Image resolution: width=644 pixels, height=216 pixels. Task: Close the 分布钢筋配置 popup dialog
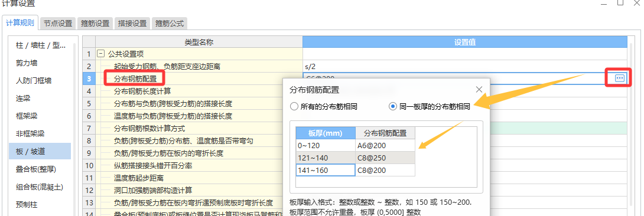(x=479, y=89)
